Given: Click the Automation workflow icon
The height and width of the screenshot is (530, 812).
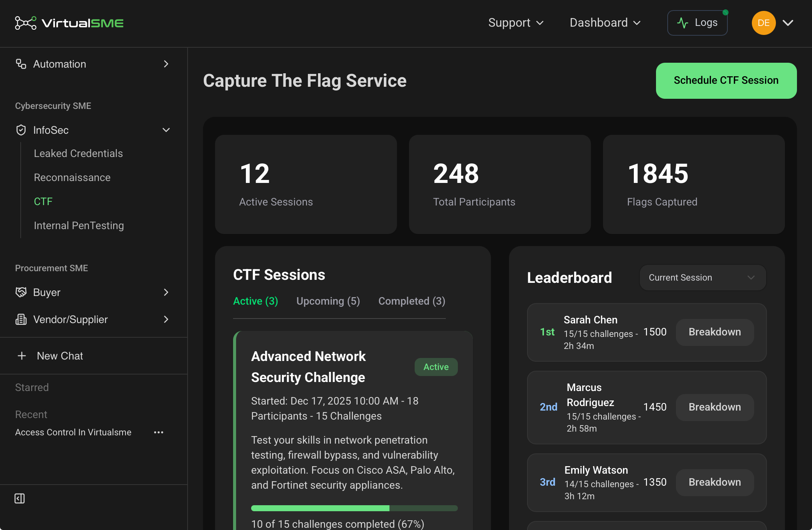Looking at the screenshot, I should pos(21,64).
